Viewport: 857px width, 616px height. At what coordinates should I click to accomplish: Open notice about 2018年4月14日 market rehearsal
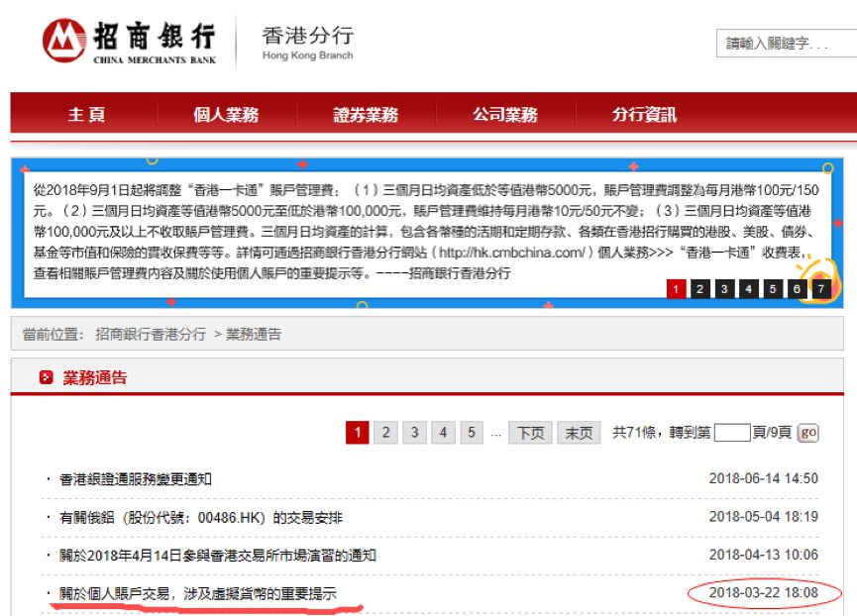[x=218, y=556]
